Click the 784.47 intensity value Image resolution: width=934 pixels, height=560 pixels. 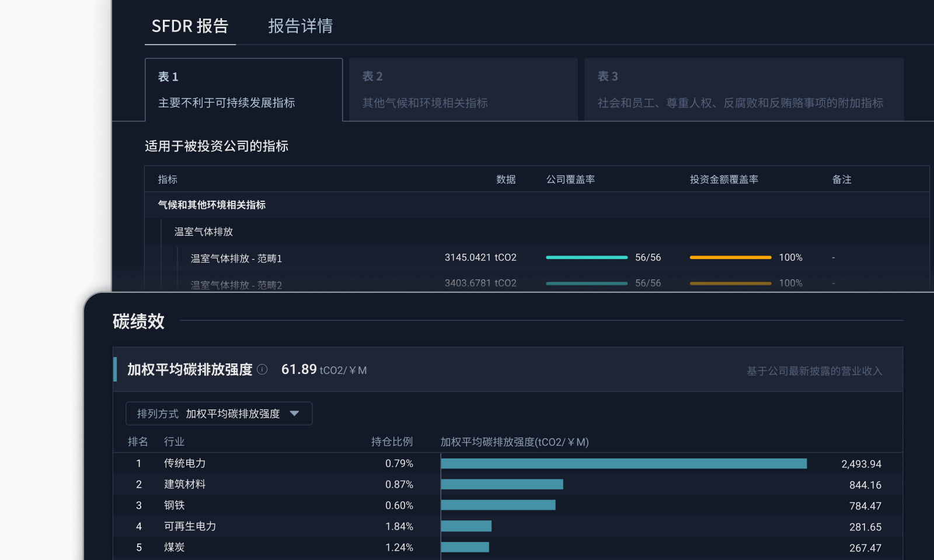pos(865,506)
